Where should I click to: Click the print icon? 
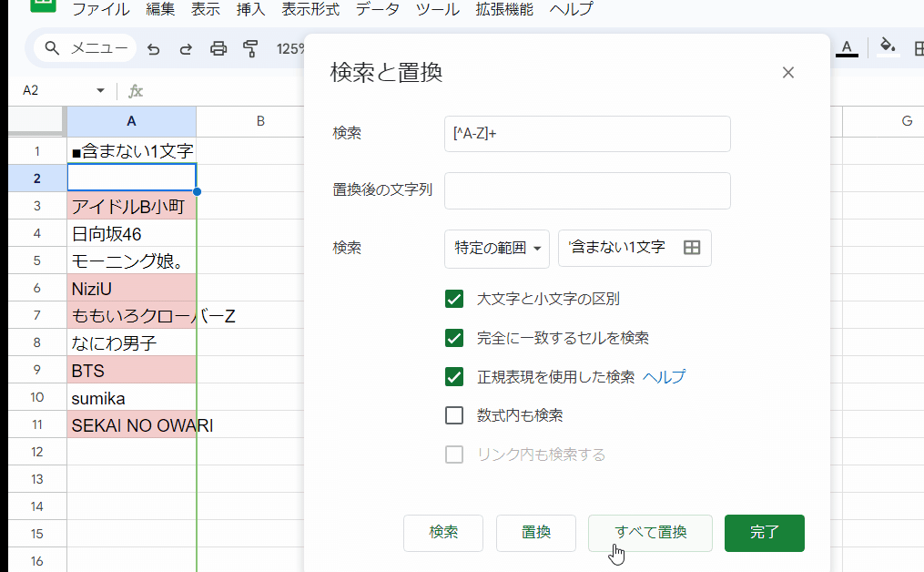pos(218,48)
